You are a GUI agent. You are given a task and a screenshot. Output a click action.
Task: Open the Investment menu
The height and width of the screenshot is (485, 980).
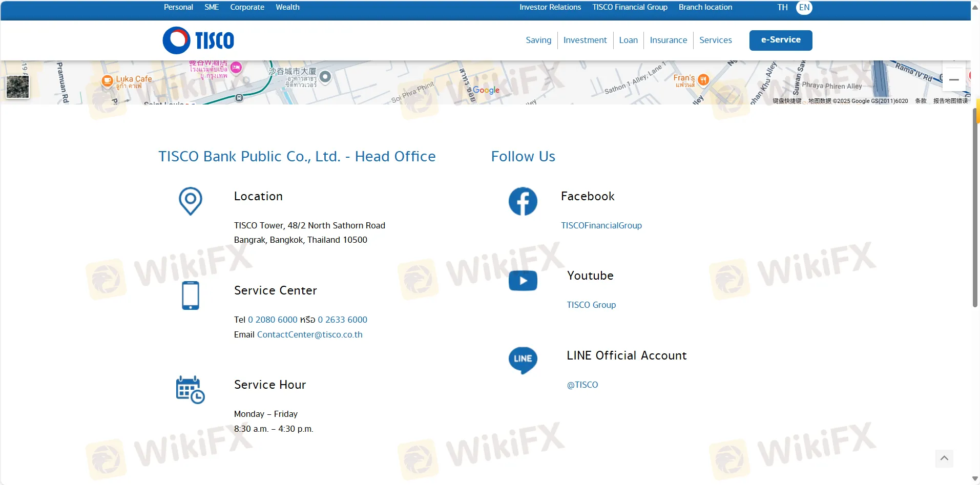point(585,40)
